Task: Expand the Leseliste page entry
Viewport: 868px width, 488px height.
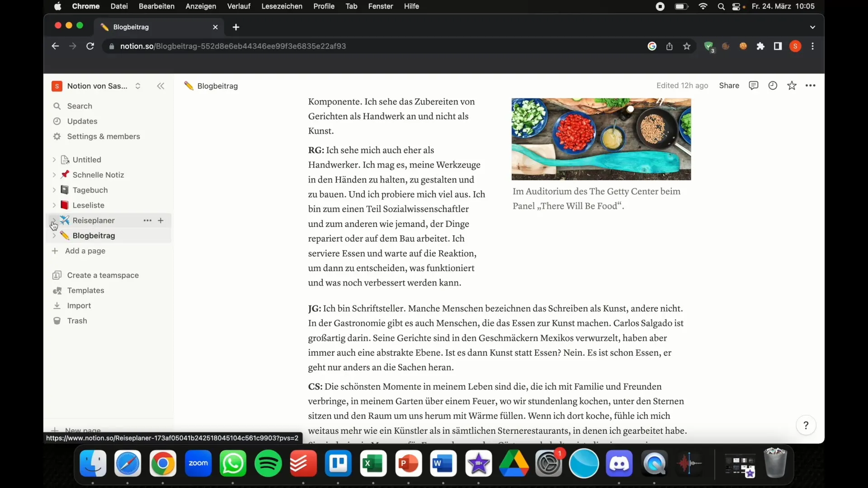Action: tap(54, 205)
